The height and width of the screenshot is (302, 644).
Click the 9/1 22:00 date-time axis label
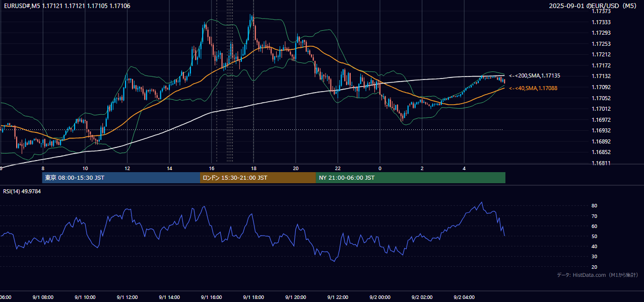338,297
